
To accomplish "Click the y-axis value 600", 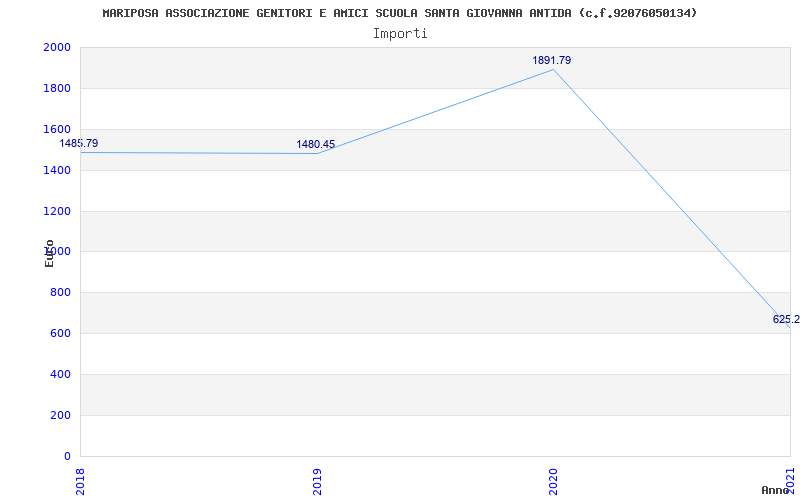I will tap(61, 333).
